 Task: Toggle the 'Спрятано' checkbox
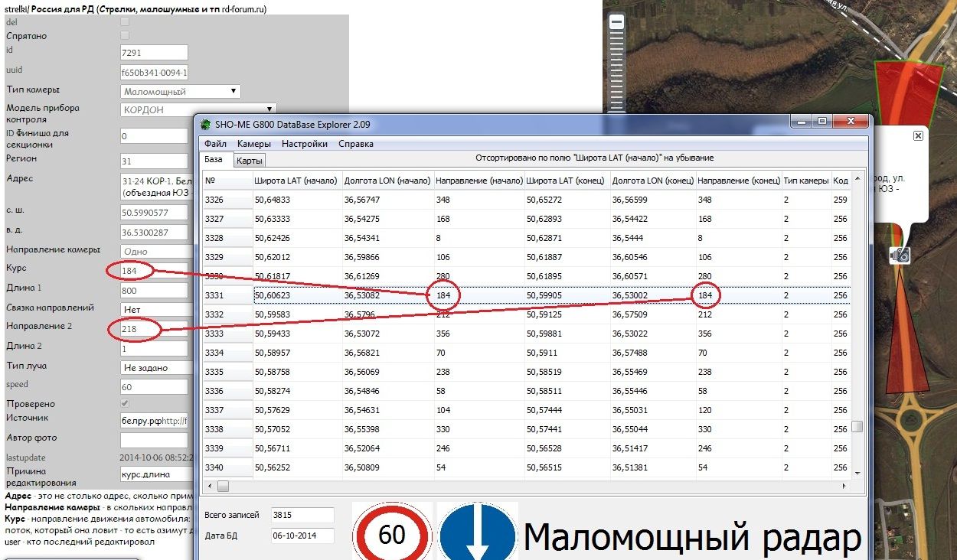point(125,35)
